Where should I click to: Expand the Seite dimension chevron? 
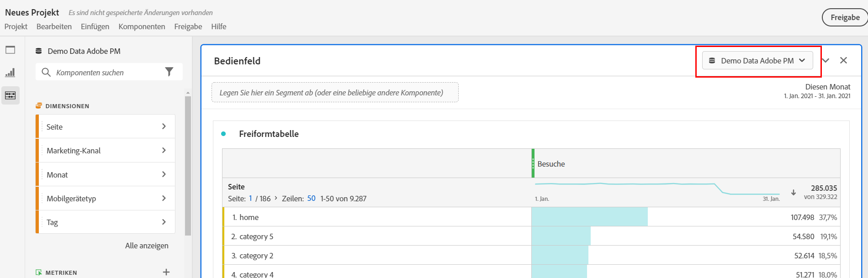[x=164, y=126]
